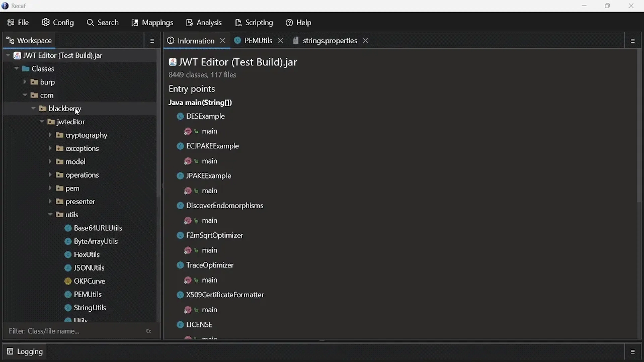This screenshot has width=644, height=362.
Task: Click main method icon under JPAKEExample
Action: (x=188, y=191)
